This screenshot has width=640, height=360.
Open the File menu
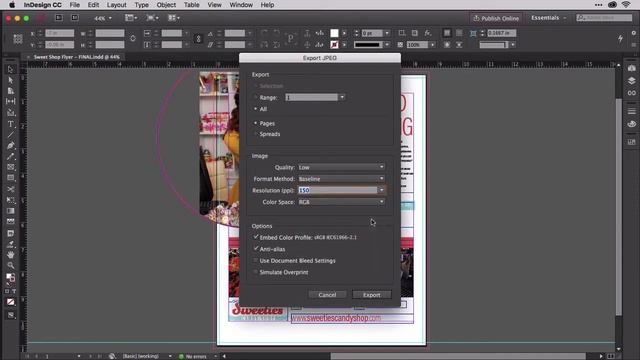tap(75, 5)
